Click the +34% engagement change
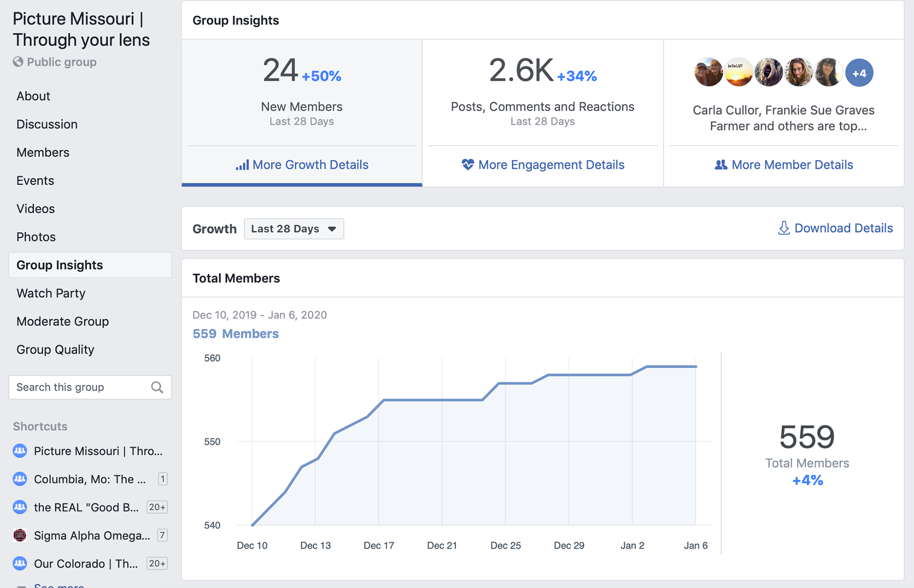The width and height of the screenshot is (914, 588). point(577,76)
